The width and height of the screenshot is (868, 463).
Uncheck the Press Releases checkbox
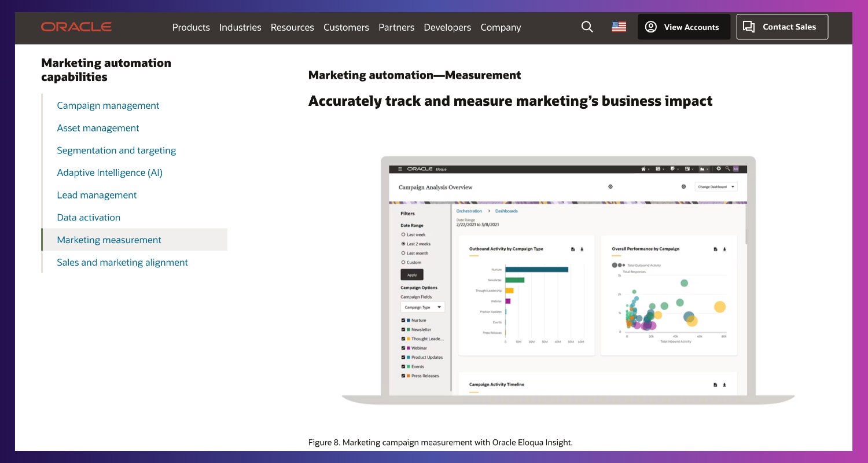click(403, 376)
